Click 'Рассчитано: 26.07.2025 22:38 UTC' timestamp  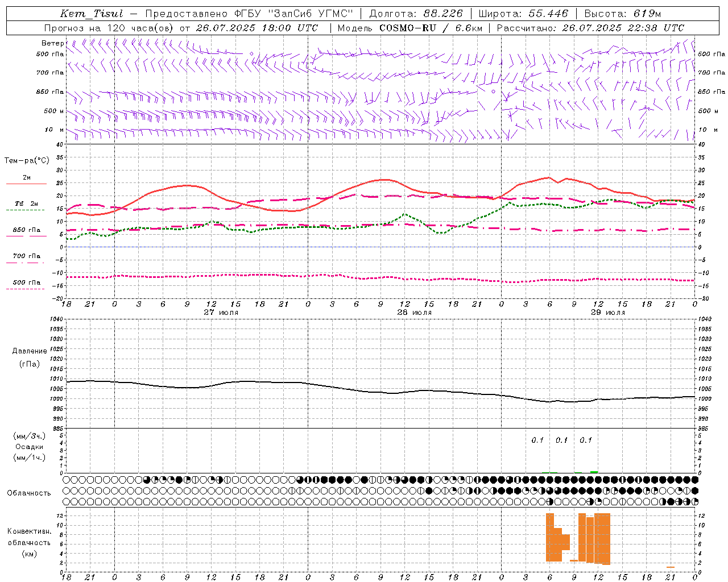(590, 28)
